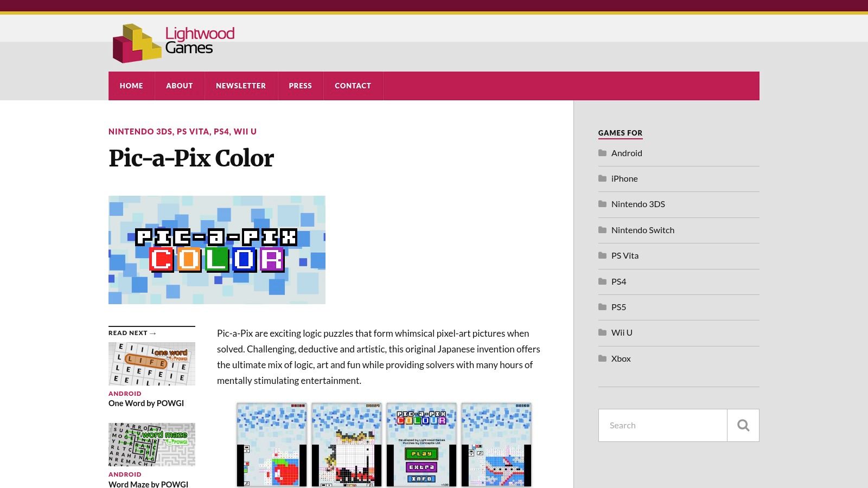868x488 pixels.
Task: Open the CONTACT menu item
Action: pos(353,86)
